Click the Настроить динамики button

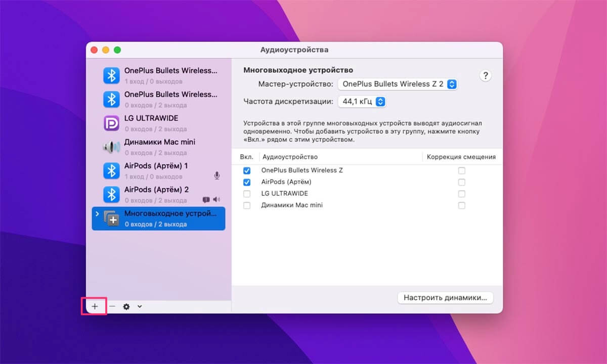click(x=445, y=298)
